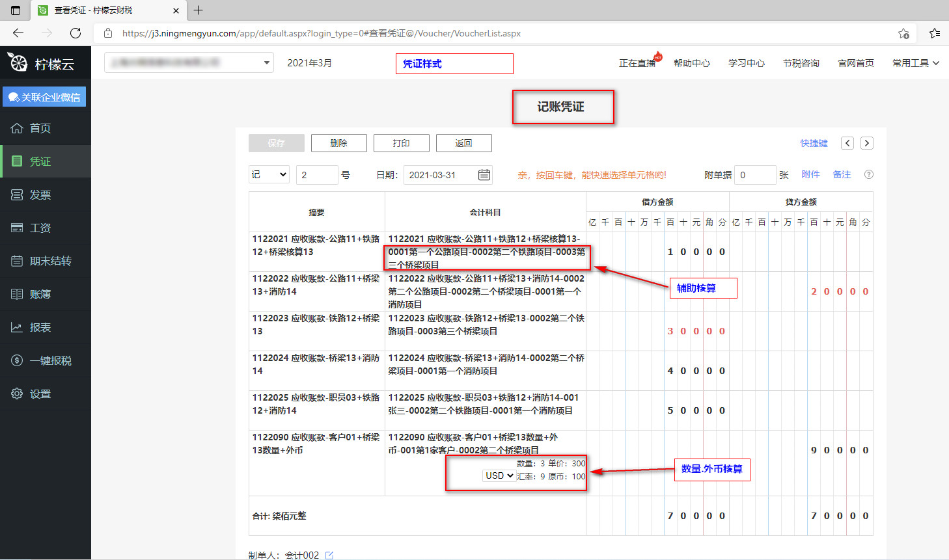Go to next voucher with right arrow
The width and height of the screenshot is (949, 560).
click(866, 143)
